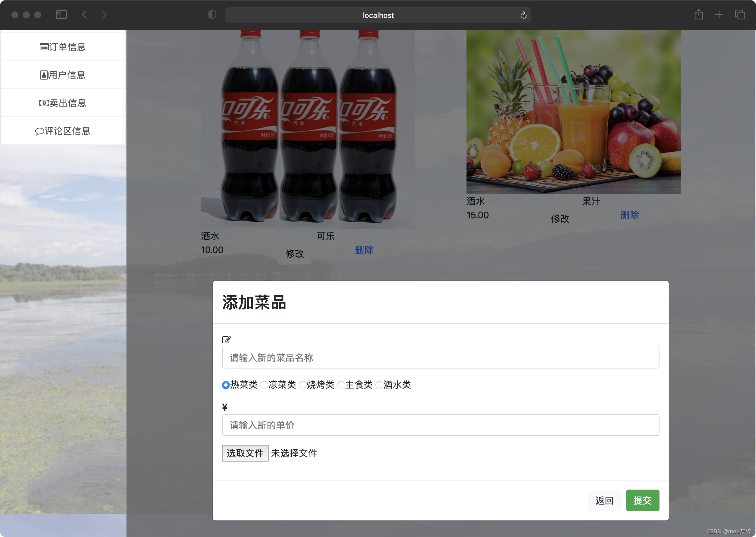This screenshot has width=756, height=537.
Task: Click the 请输入新的单价 price field
Action: [441, 425]
